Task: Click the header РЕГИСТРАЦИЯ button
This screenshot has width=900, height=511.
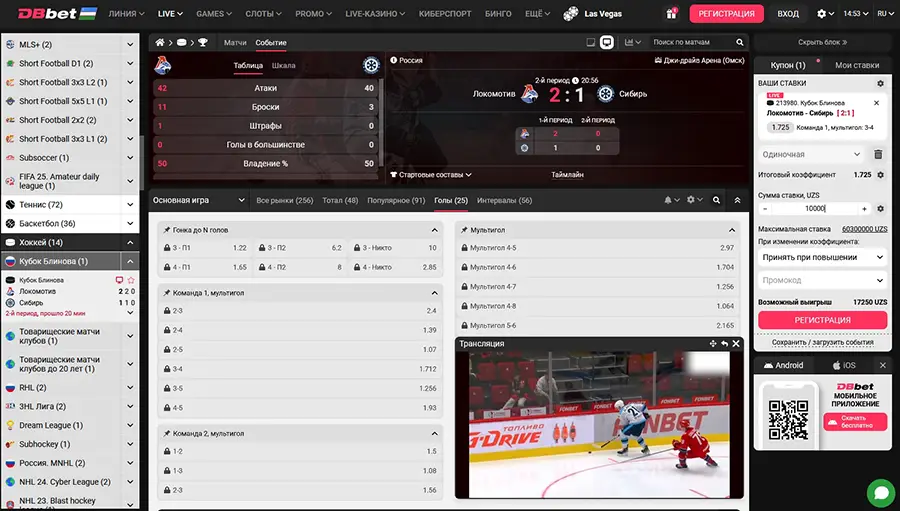Action: (726, 14)
